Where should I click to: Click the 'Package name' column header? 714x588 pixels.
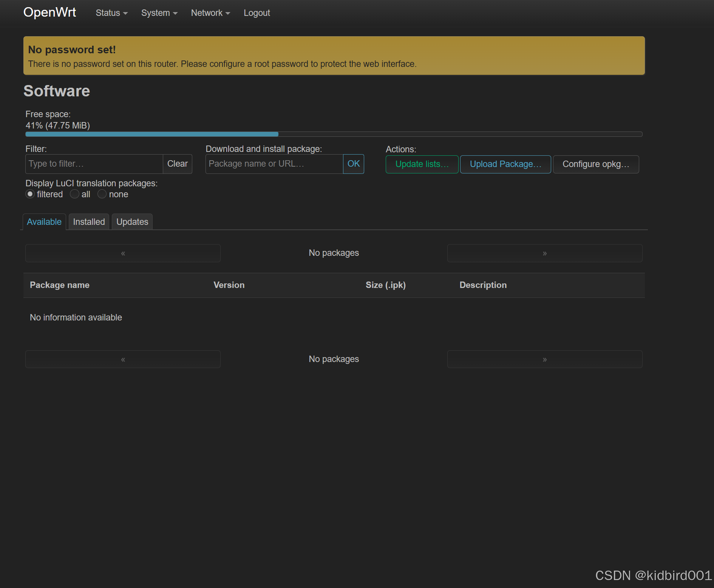(60, 285)
